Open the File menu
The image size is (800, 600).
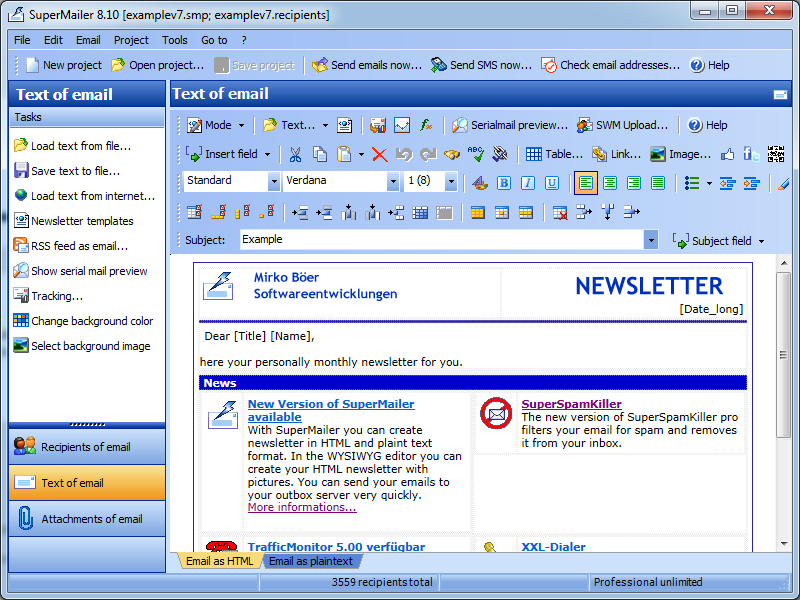tap(22, 40)
